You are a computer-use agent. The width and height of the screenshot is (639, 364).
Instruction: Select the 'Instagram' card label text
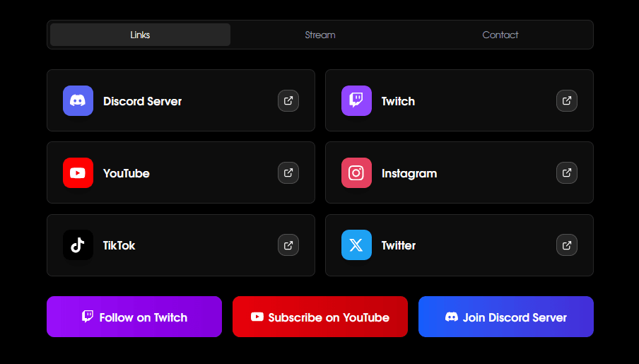click(x=409, y=174)
